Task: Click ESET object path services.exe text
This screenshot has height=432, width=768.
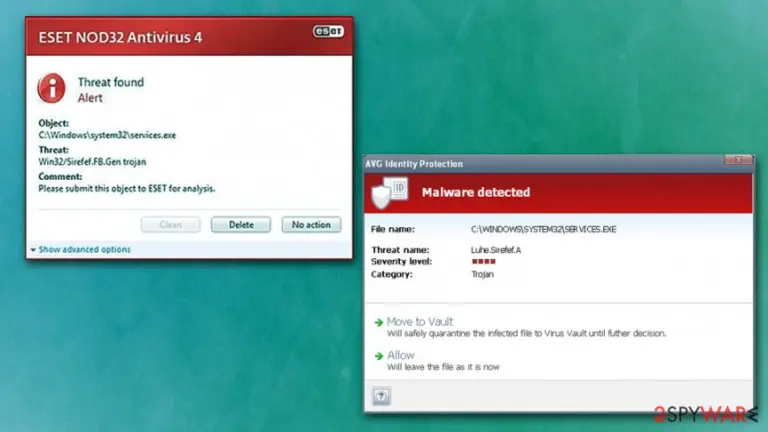Action: pyautogui.click(x=107, y=135)
